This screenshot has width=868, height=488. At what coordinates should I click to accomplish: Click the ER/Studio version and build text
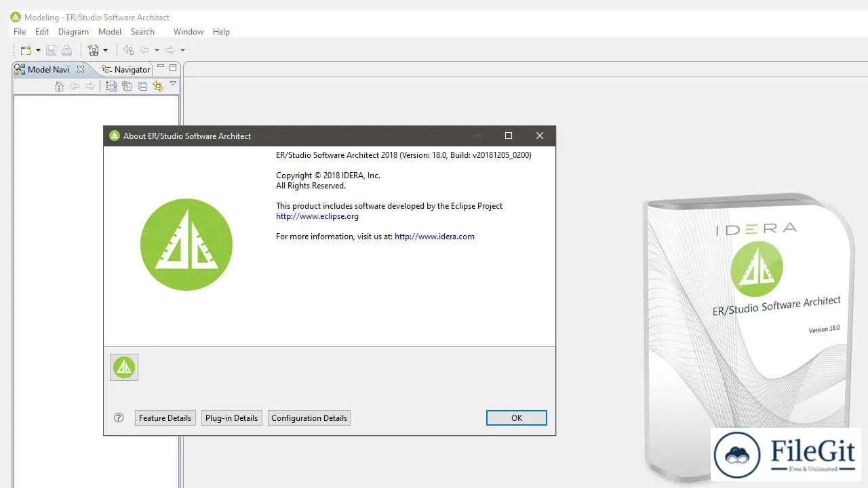pos(403,155)
